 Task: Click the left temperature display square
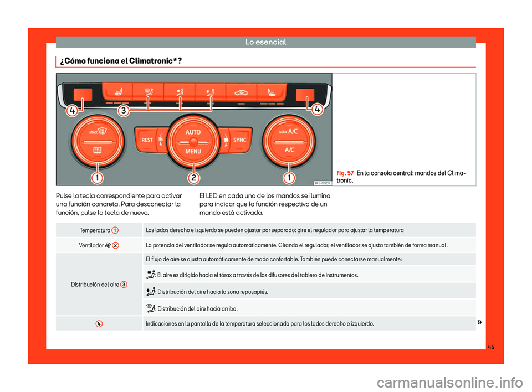click(83, 95)
